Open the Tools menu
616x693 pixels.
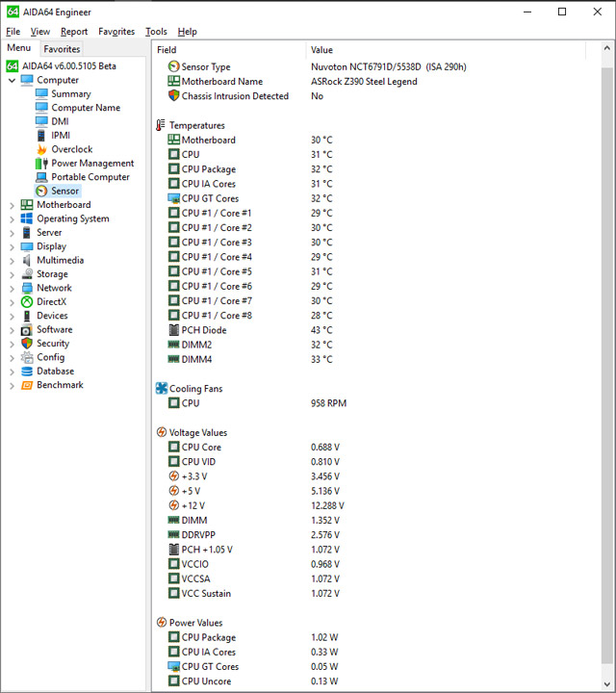157,32
